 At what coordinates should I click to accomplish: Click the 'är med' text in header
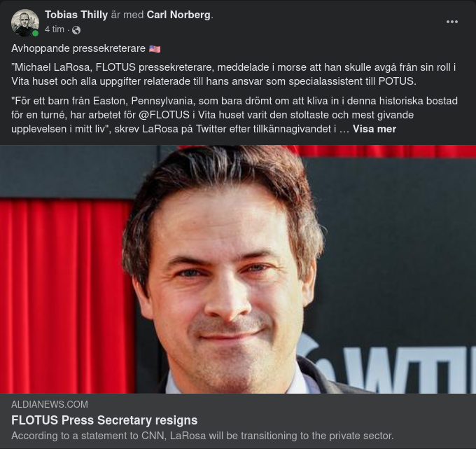(127, 15)
